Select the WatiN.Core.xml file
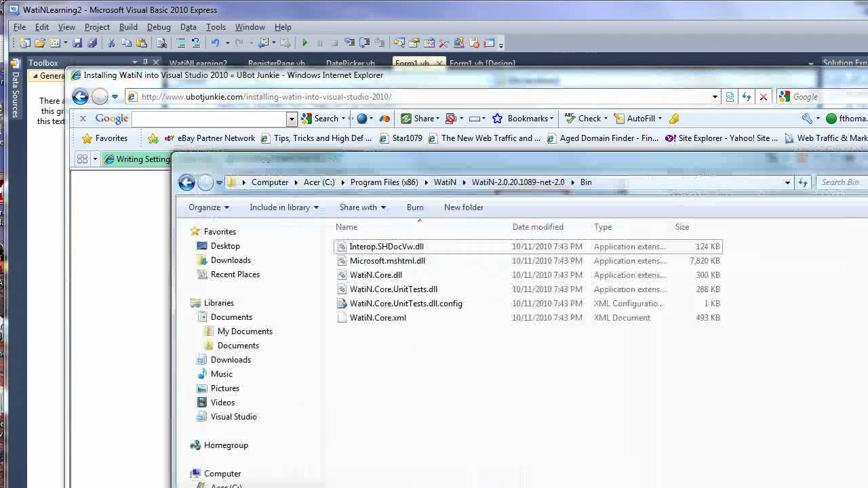Viewport: 868px width, 488px height. [x=378, y=318]
